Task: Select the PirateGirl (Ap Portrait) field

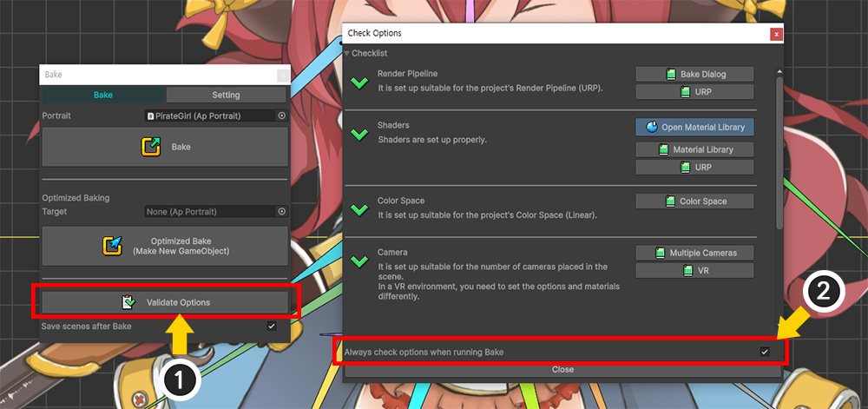Action: tap(210, 115)
